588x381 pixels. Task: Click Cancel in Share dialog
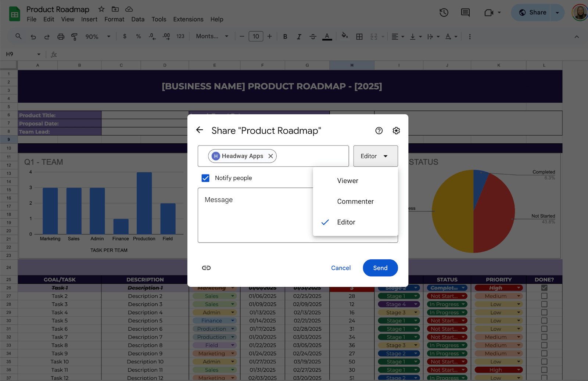click(x=341, y=268)
